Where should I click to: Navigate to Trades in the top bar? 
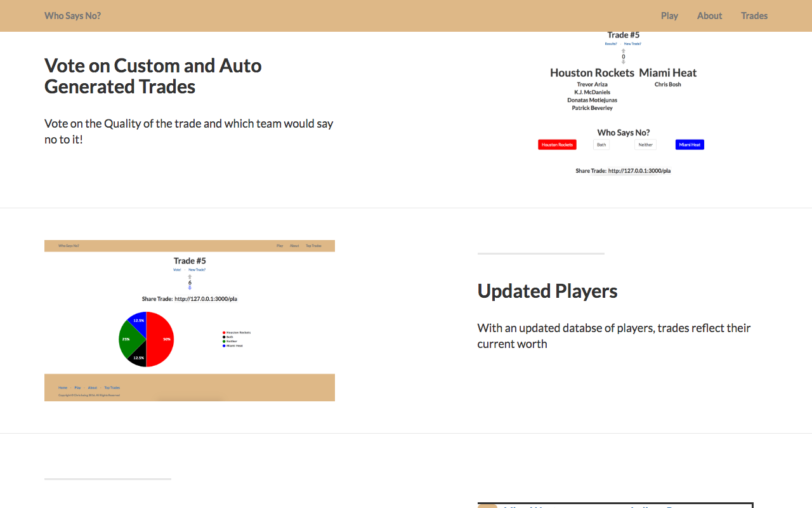pyautogui.click(x=754, y=16)
